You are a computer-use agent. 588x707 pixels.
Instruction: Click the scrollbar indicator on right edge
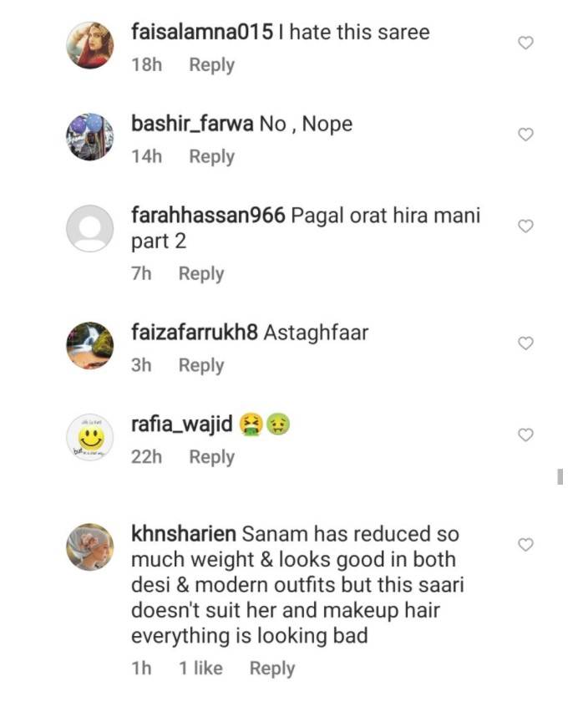(560, 476)
